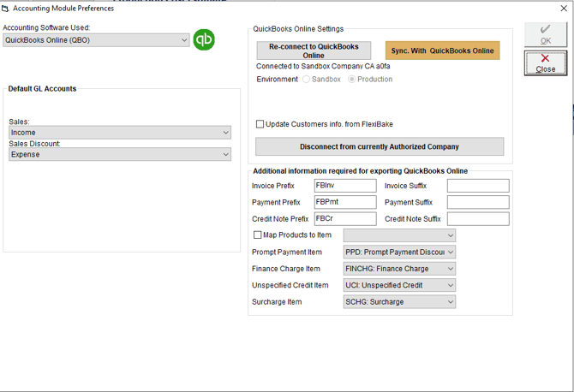Select the Production environment radio button
This screenshot has height=392, width=574.
pos(351,80)
